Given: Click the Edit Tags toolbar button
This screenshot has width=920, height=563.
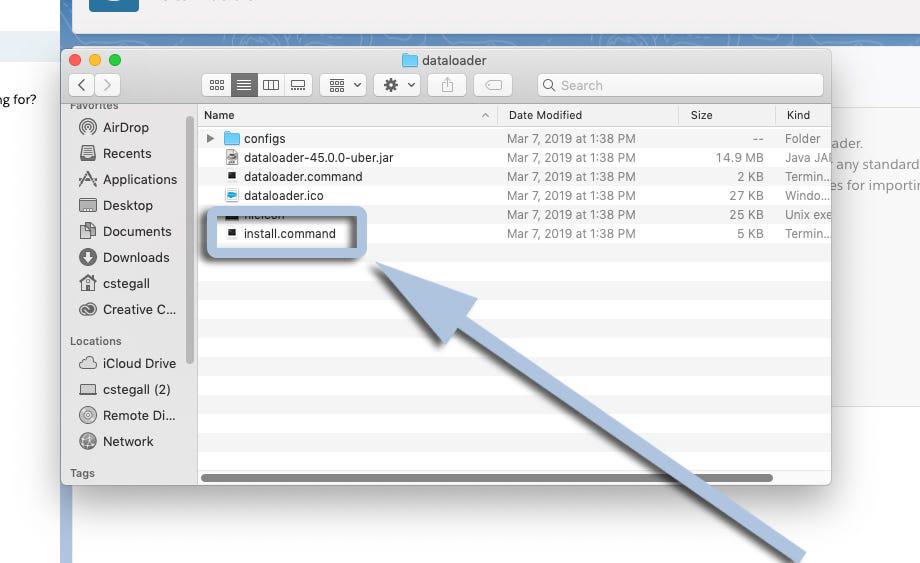Looking at the screenshot, I should [x=493, y=86].
